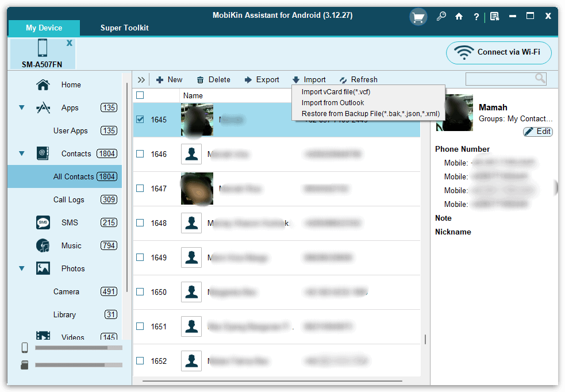Collapse the Photos tree section
Screen dimensions: 565x392
click(22, 268)
